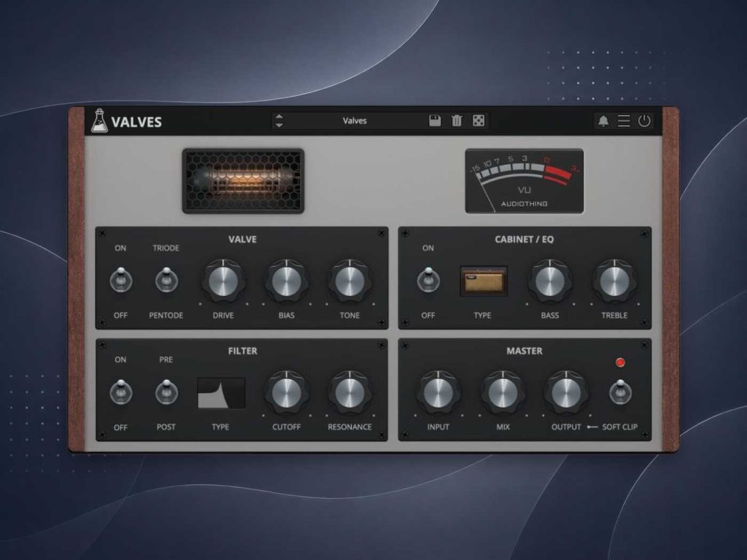Image resolution: width=747 pixels, height=560 pixels.
Task: Click the glowing valve tube display
Action: click(243, 181)
